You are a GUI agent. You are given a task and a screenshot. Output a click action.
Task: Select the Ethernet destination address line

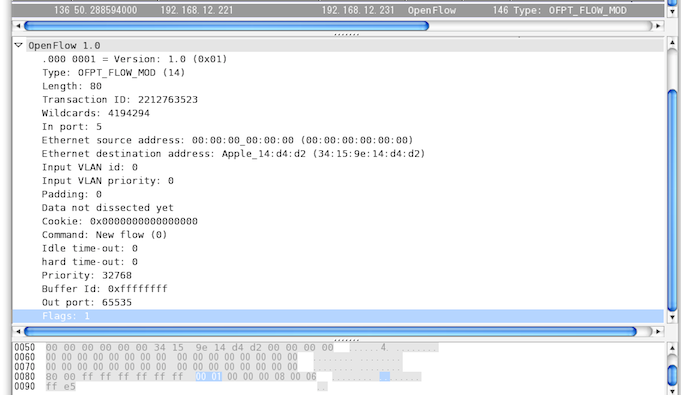click(x=233, y=153)
